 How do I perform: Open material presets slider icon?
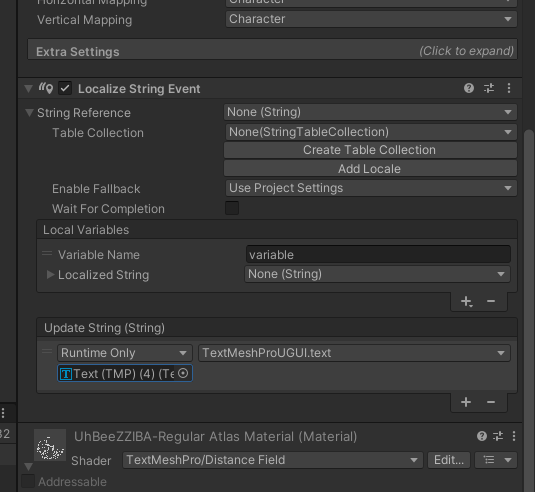[x=498, y=436]
